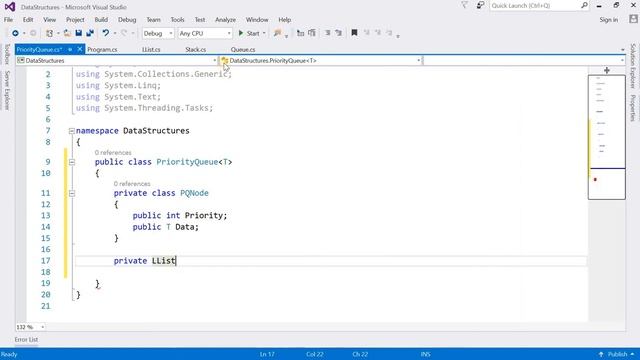Open the Solution Configurations Debug dropdown

click(158, 33)
